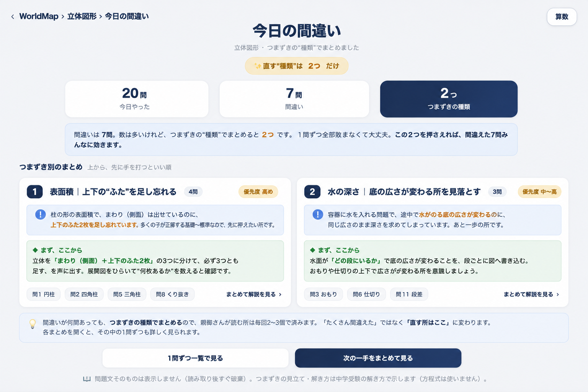Click the 算数 subject button
The width and height of the screenshot is (588, 392).
pyautogui.click(x=562, y=17)
